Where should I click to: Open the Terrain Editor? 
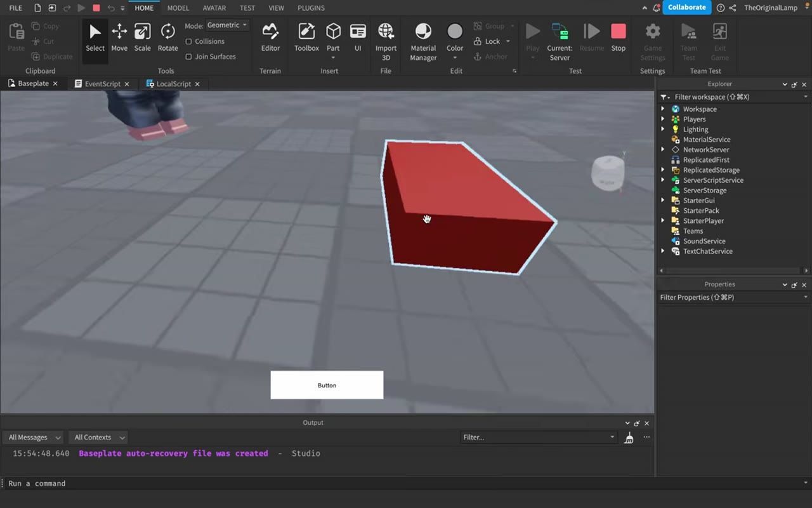[x=270, y=38]
